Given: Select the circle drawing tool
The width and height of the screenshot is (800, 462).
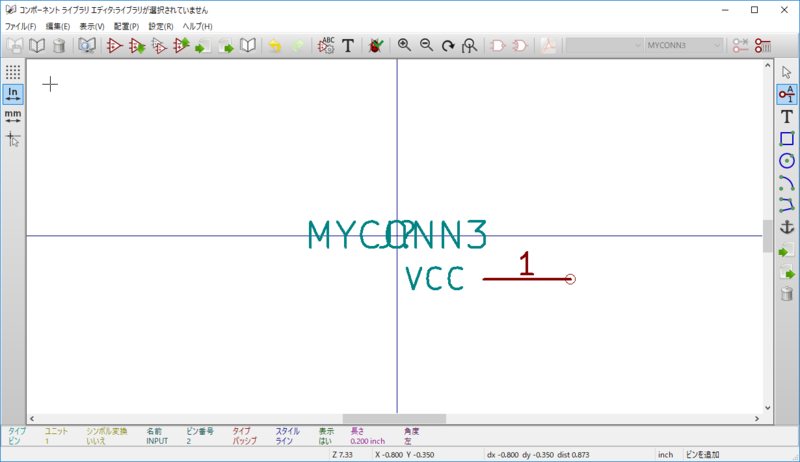Looking at the screenshot, I should (x=787, y=161).
